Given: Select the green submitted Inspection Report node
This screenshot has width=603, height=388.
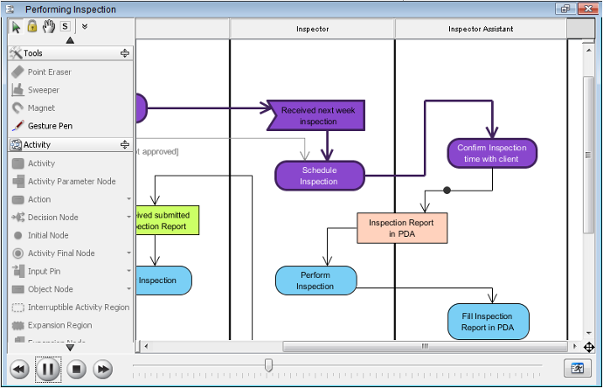Looking at the screenshot, I should [x=168, y=220].
